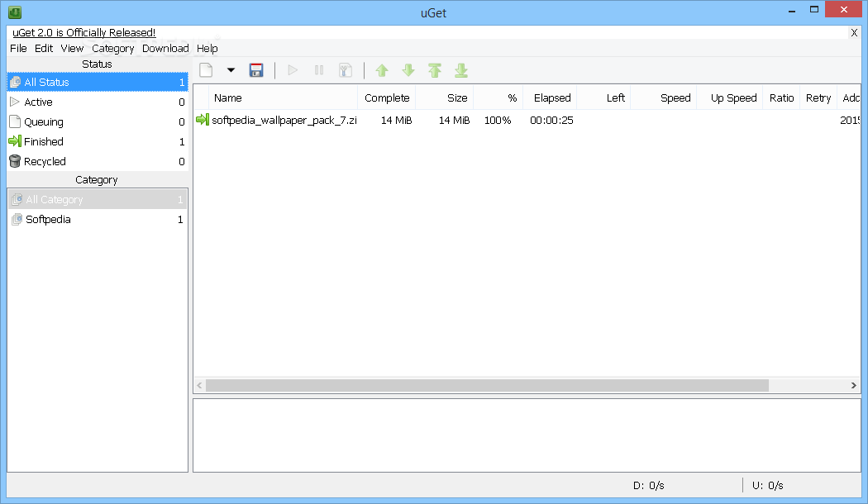Viewport: 868px width, 504px height.
Task: Click the scrollbar left arrow
Action: pos(200,385)
